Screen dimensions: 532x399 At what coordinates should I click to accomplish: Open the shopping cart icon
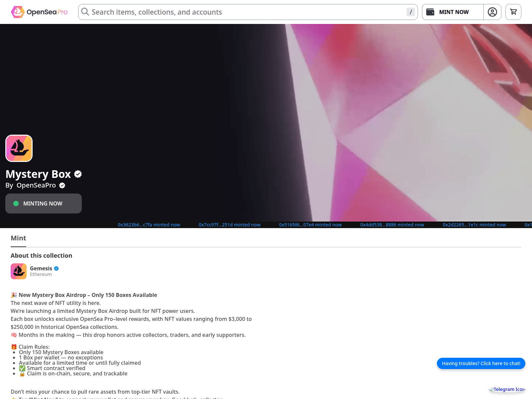[513, 12]
